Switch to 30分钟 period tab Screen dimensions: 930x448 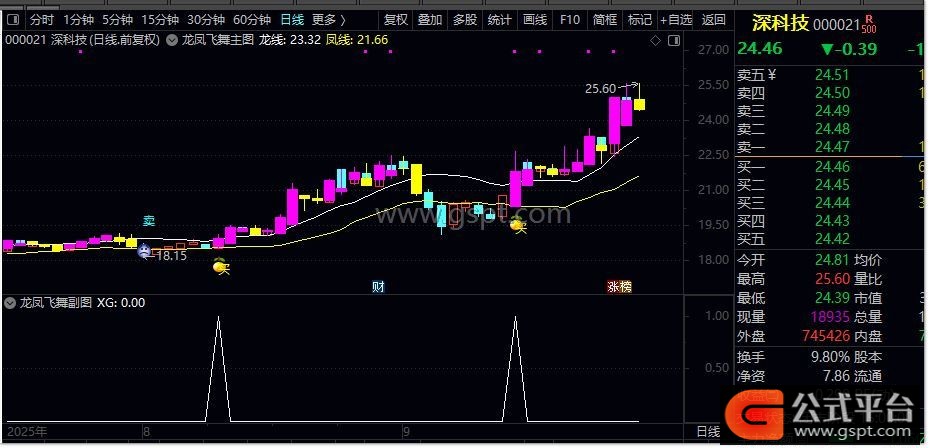point(206,19)
